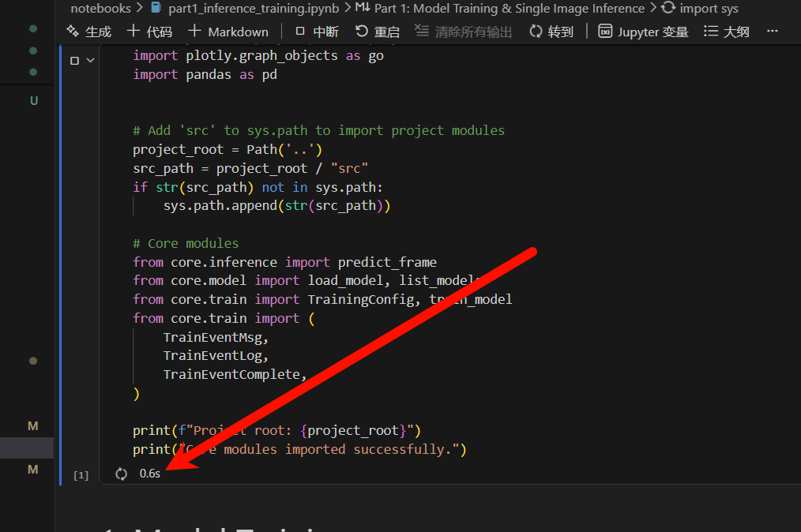Place cursor in 'import pandas as pd' line
Image resolution: width=801 pixels, height=532 pixels.
tap(205, 74)
